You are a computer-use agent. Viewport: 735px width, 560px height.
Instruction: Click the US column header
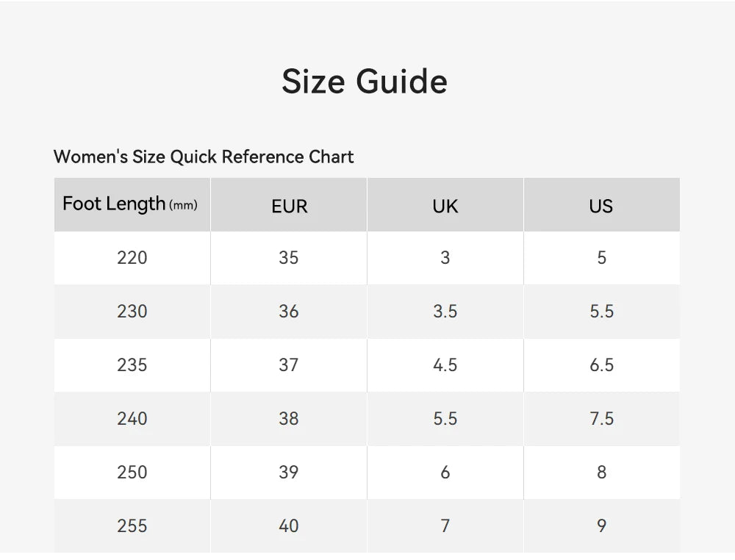point(602,205)
